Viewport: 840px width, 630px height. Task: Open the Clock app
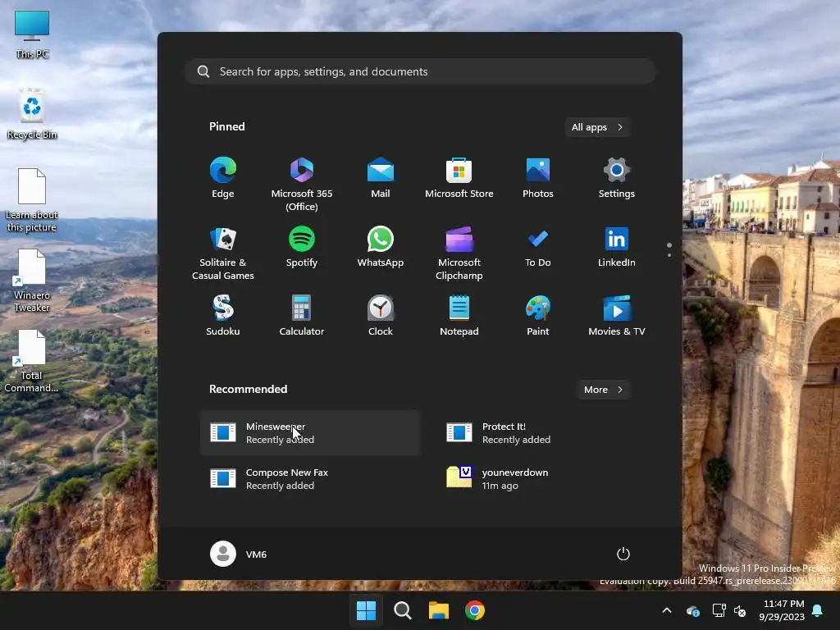coord(381,315)
